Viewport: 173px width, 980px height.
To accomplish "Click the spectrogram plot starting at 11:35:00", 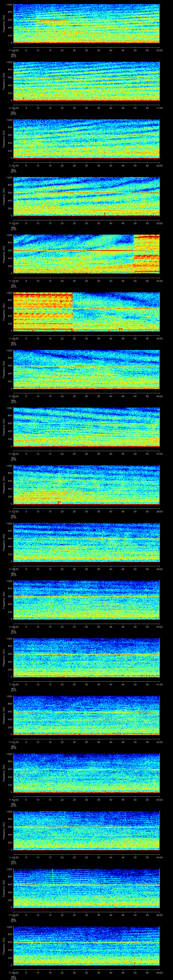I will click(x=86, y=369).
